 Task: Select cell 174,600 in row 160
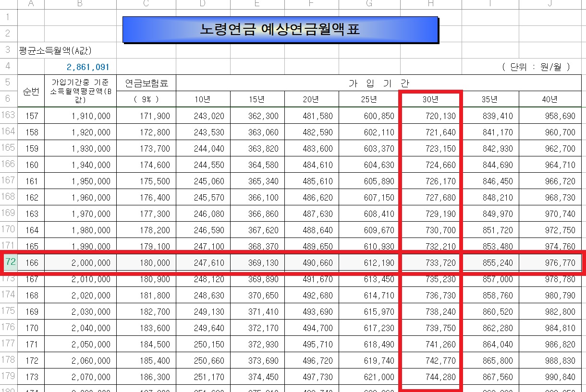tap(146, 165)
